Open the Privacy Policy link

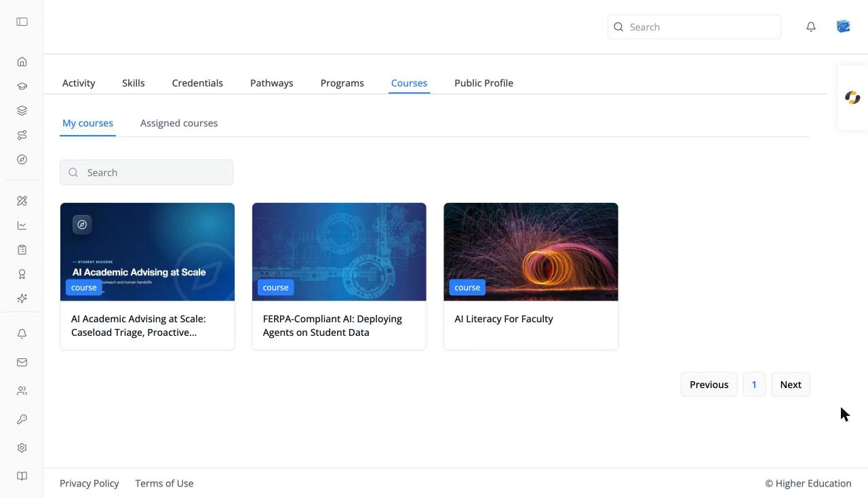90,483
